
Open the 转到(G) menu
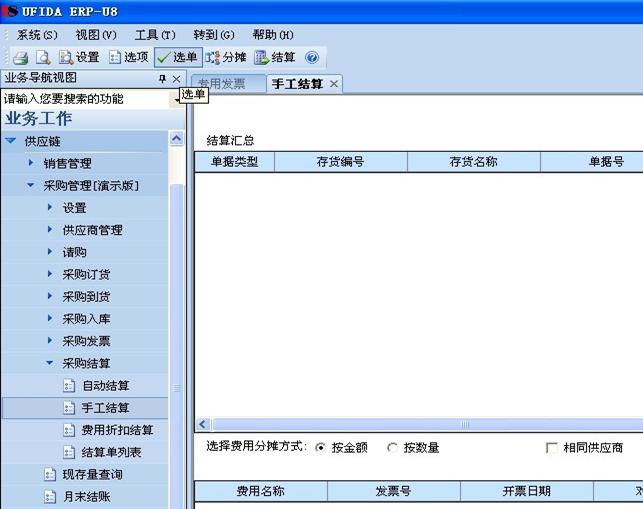[x=214, y=35]
